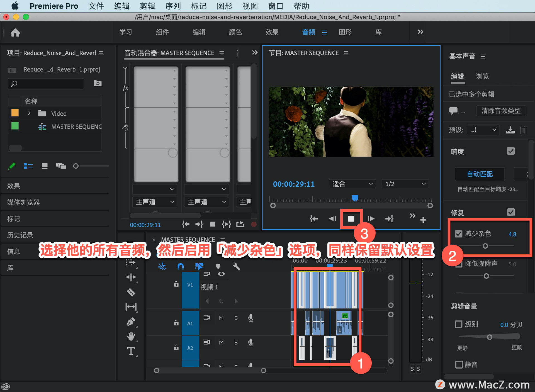The image size is (535, 392).
Task: Switch Project panel to icon view
Action: click(45, 166)
